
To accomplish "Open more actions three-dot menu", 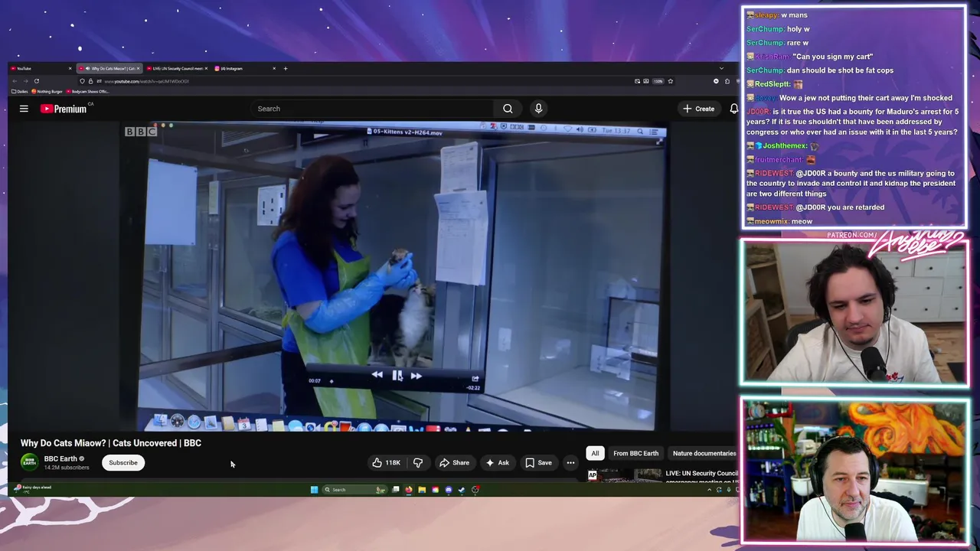I will click(x=570, y=462).
